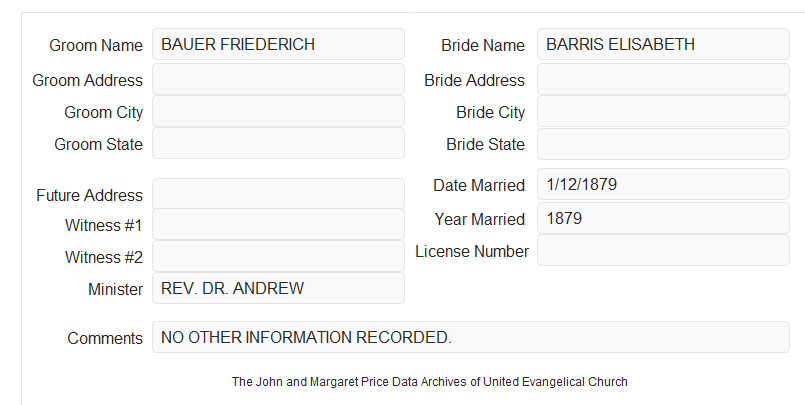Click the Groom Name field

click(x=278, y=44)
